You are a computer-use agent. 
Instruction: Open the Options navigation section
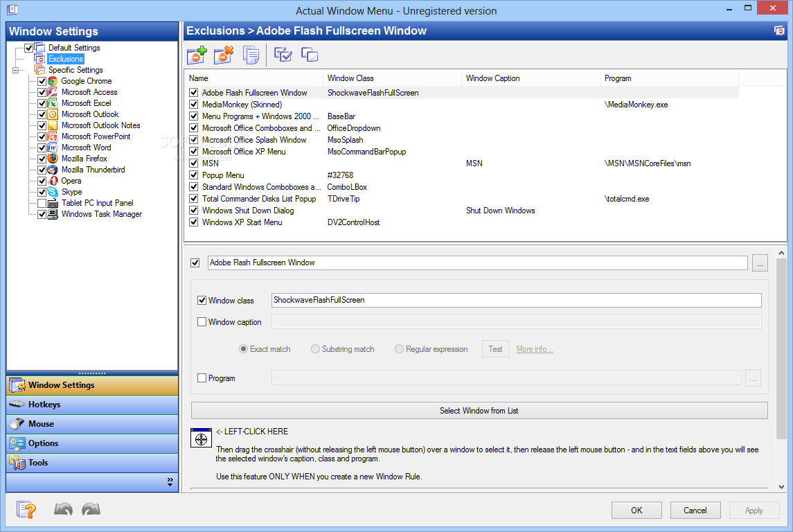pyautogui.click(x=92, y=443)
